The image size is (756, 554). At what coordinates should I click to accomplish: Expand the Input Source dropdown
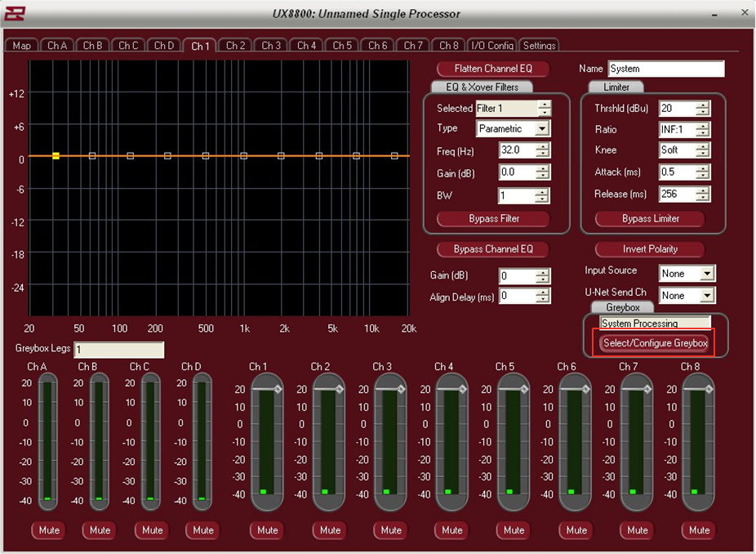(707, 274)
